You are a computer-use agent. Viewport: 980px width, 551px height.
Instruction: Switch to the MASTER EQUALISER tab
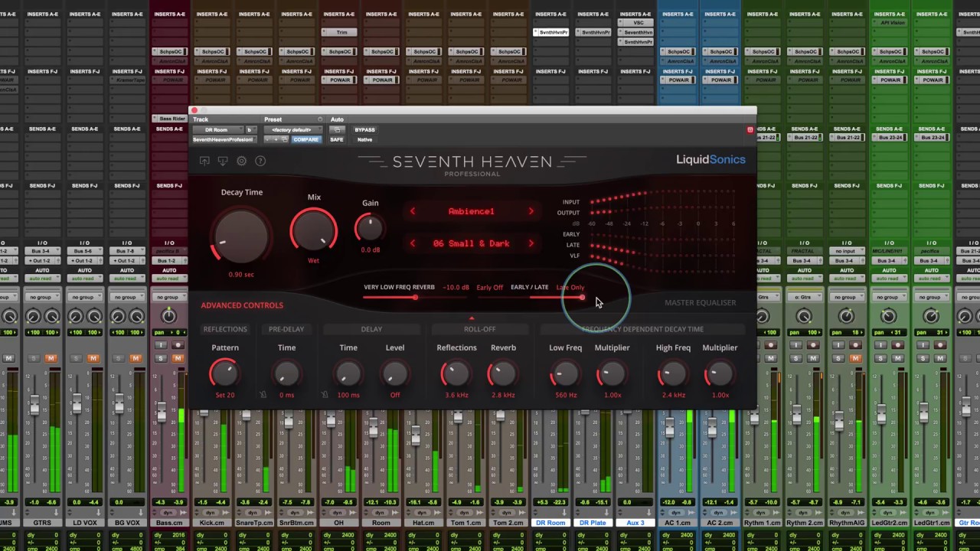coord(700,303)
